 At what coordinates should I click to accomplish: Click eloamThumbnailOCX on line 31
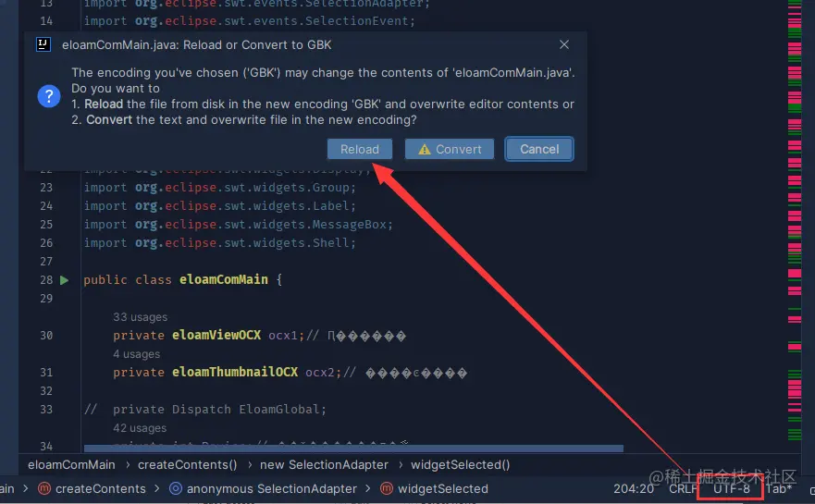235,372
